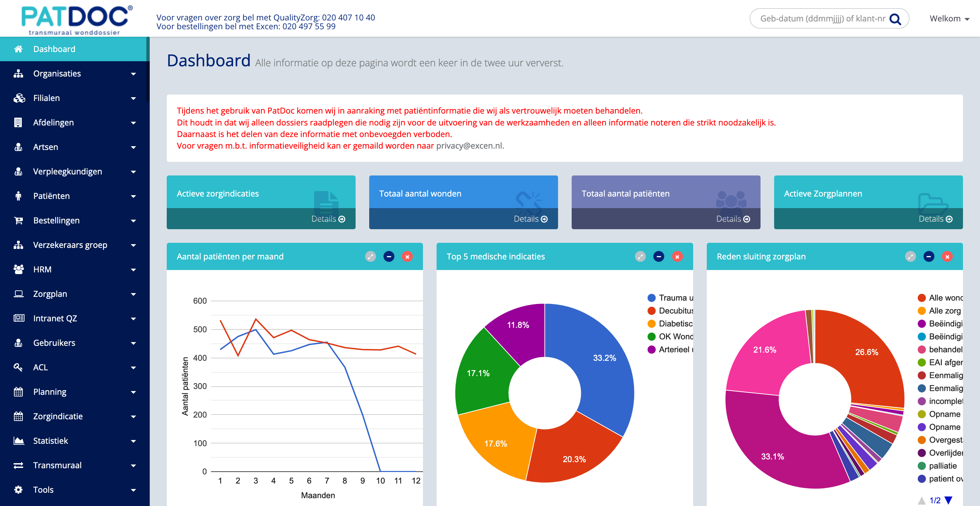Image resolution: width=980 pixels, height=506 pixels.
Task: Click the Decubitus legend color swatch
Action: [x=651, y=310]
